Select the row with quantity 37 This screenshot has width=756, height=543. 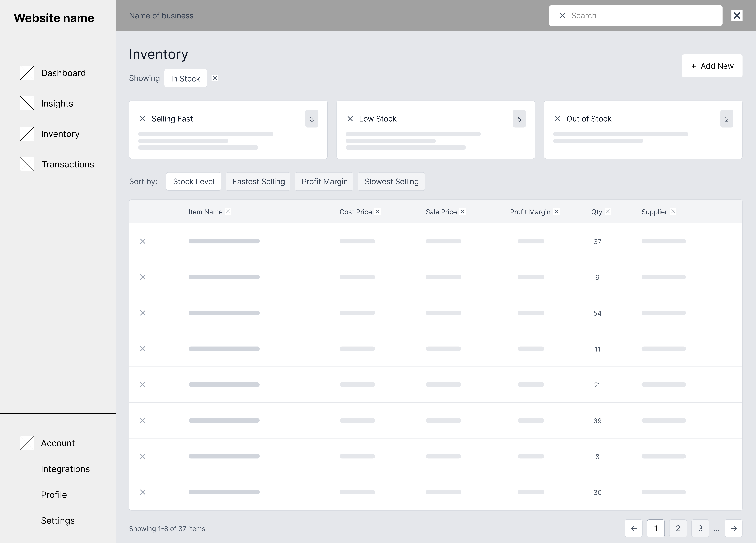pos(143,241)
